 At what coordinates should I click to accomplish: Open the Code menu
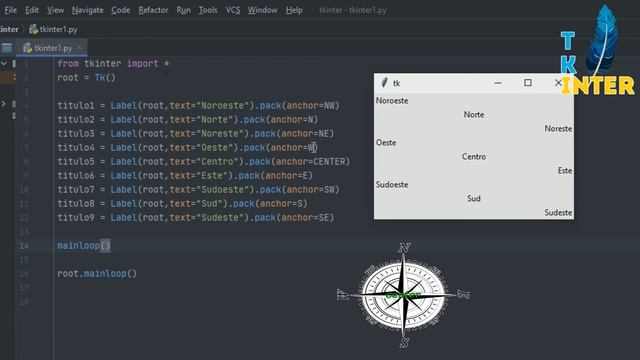(121, 10)
